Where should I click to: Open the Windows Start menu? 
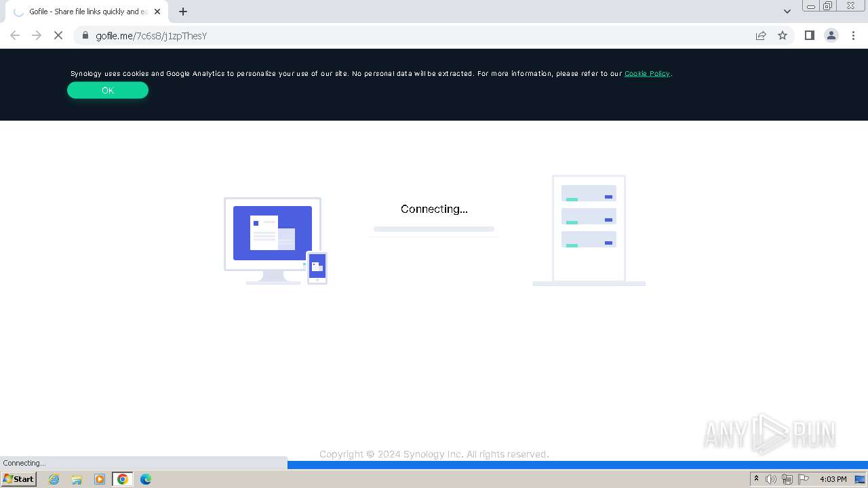[19, 479]
